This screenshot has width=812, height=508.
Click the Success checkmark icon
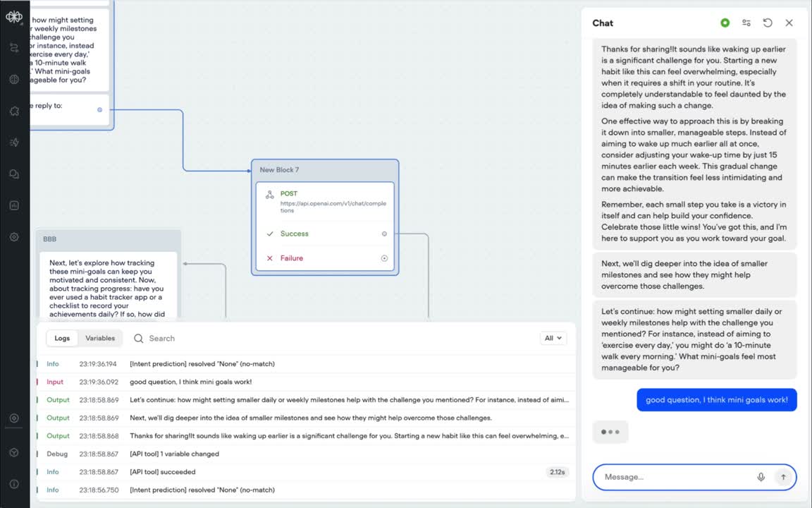[x=270, y=234]
